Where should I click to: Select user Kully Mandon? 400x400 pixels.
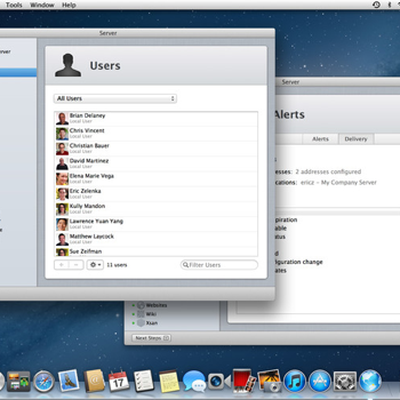point(156,209)
